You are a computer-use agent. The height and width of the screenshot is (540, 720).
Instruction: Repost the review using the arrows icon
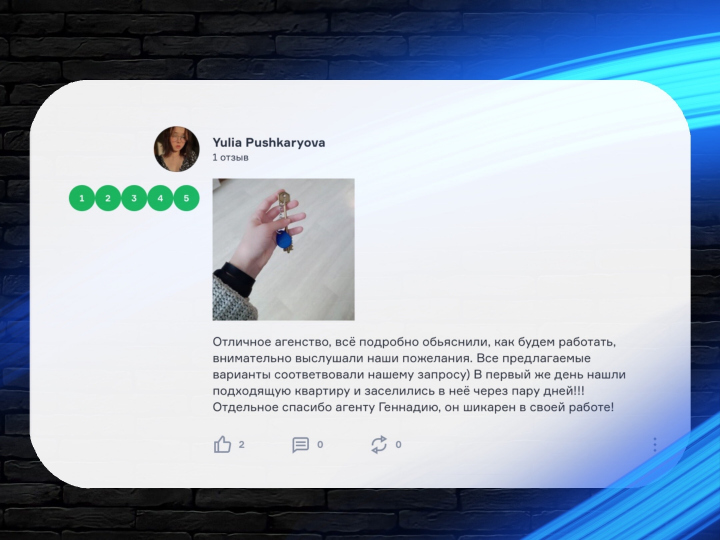(379, 444)
